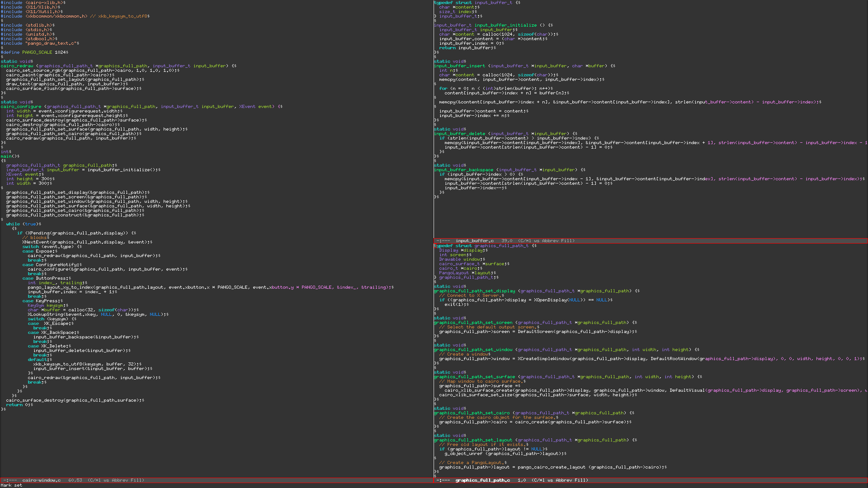This screenshot has height=488, width=868.
Task: Click the 60,53 cursor position indicator
Action: point(75,480)
